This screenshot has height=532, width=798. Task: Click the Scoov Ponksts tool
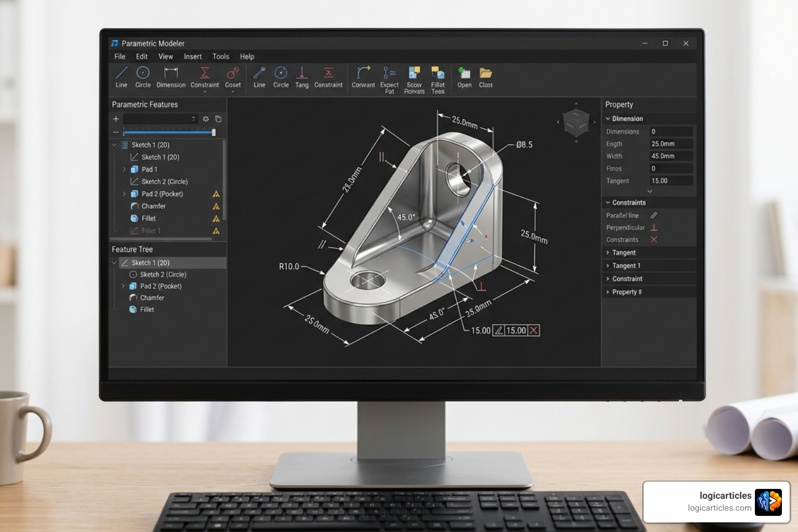click(x=414, y=80)
